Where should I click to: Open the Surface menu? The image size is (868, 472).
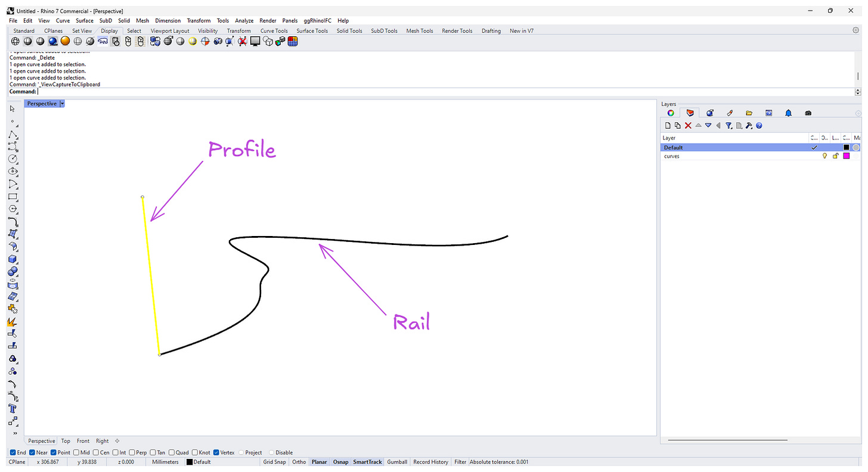point(85,20)
